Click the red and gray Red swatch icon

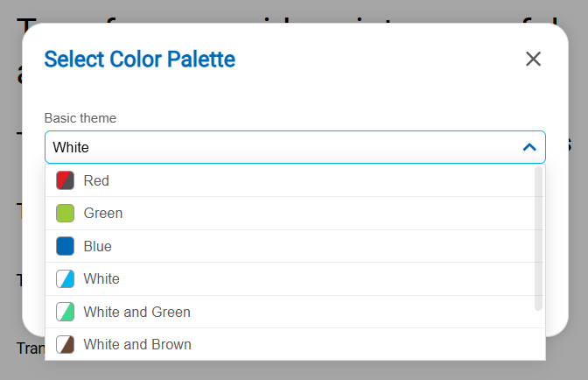point(65,180)
